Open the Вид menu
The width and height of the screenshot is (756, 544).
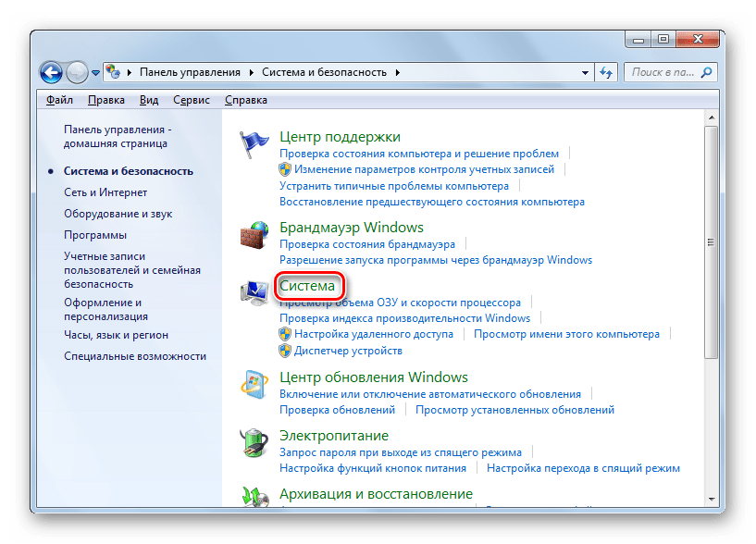(149, 100)
